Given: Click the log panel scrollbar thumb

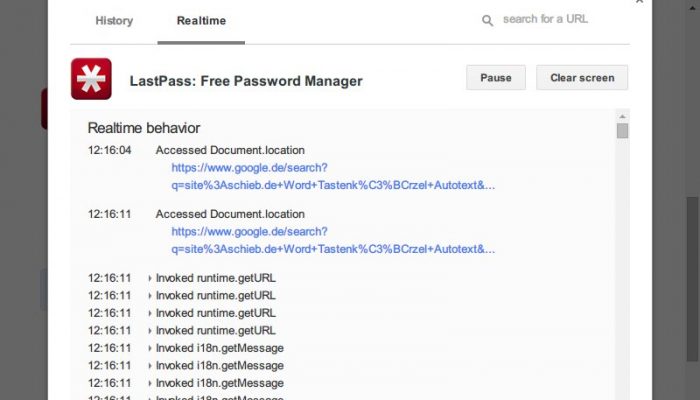Looking at the screenshot, I should (622, 131).
